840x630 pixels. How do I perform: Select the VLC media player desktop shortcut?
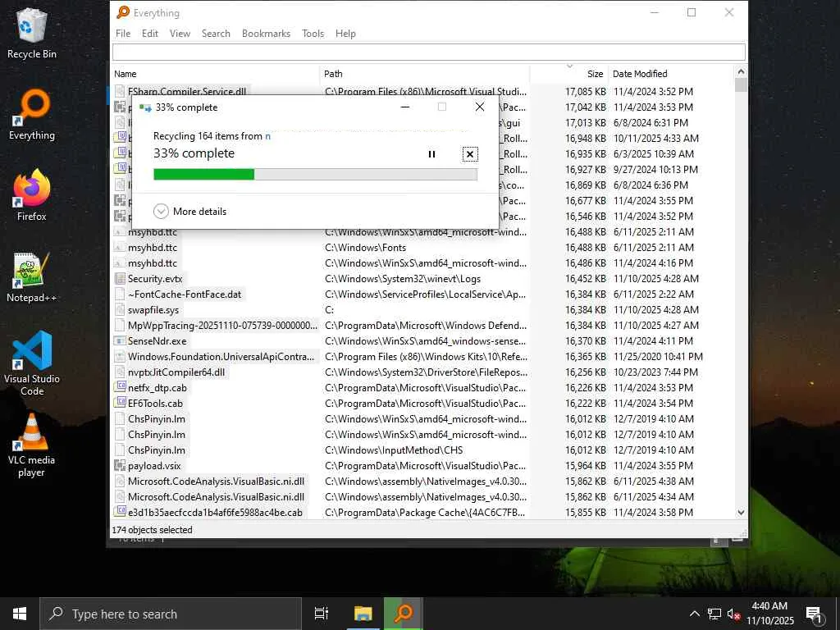pos(32,445)
